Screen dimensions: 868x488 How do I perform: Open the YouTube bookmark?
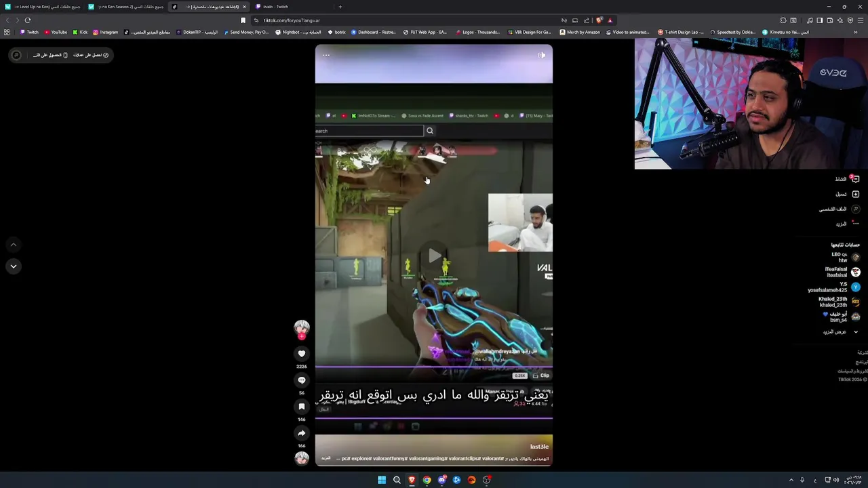(56, 32)
